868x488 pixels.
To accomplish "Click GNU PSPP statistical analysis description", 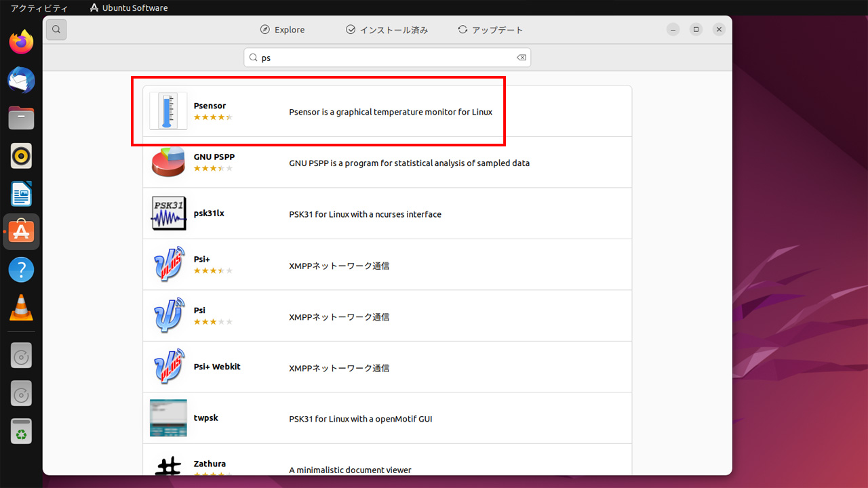I will (x=410, y=163).
